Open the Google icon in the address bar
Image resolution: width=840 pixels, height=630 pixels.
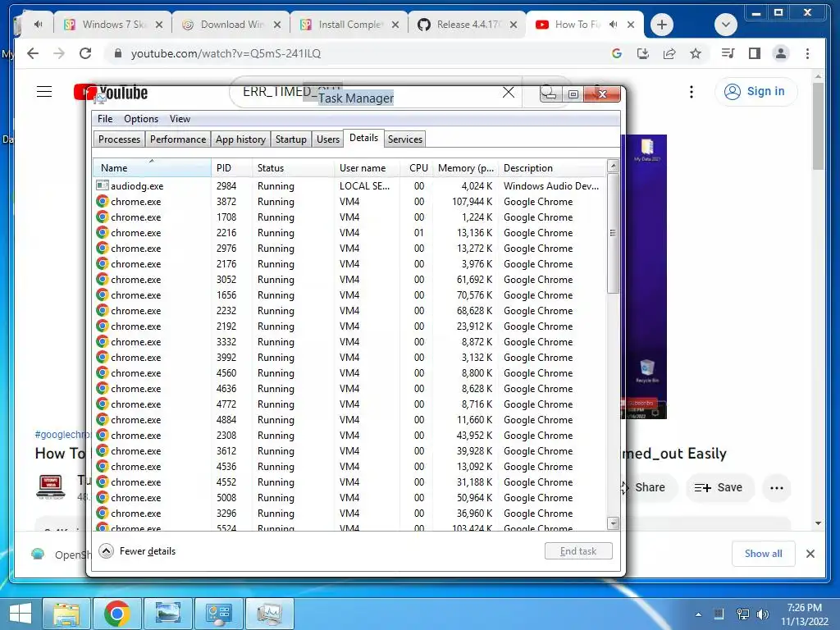point(617,53)
